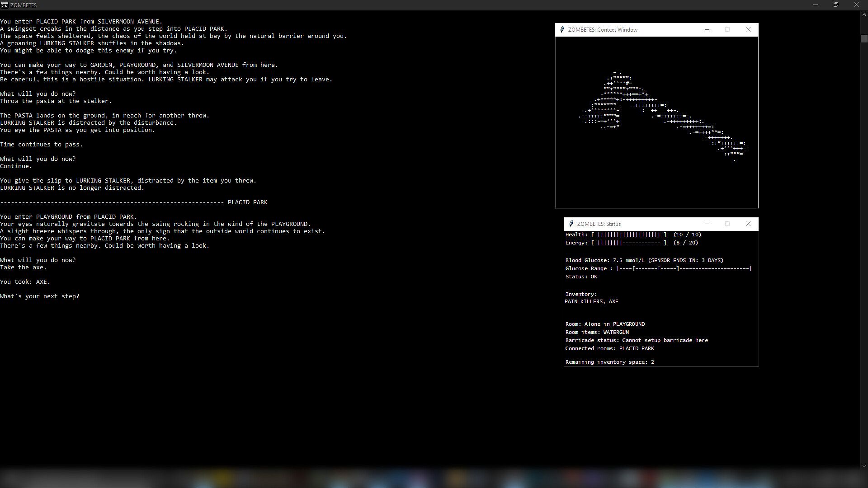Click the feather icon of Status window
Image resolution: width=868 pixels, height=488 pixels.
[x=571, y=224]
